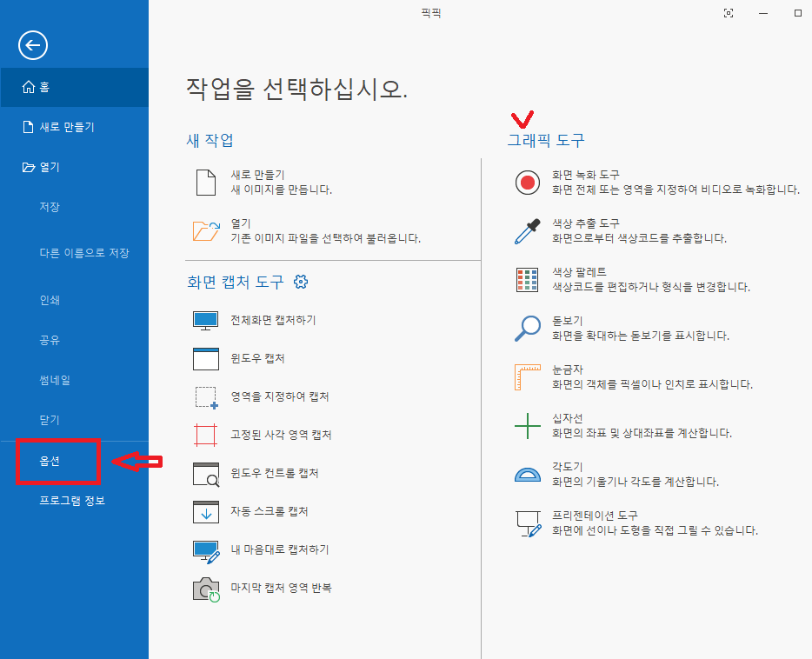Click the 새 작업 section heading
The image size is (812, 659).
pyautogui.click(x=210, y=140)
